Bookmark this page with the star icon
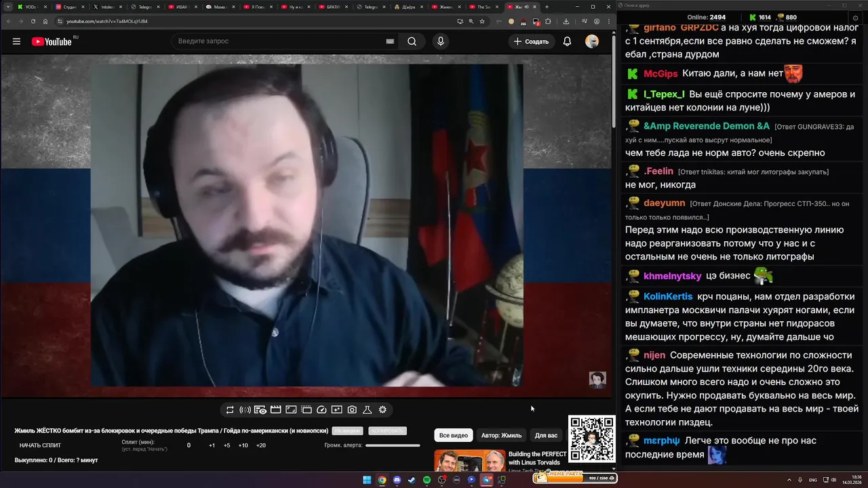The height and width of the screenshot is (488, 868). pos(482,21)
